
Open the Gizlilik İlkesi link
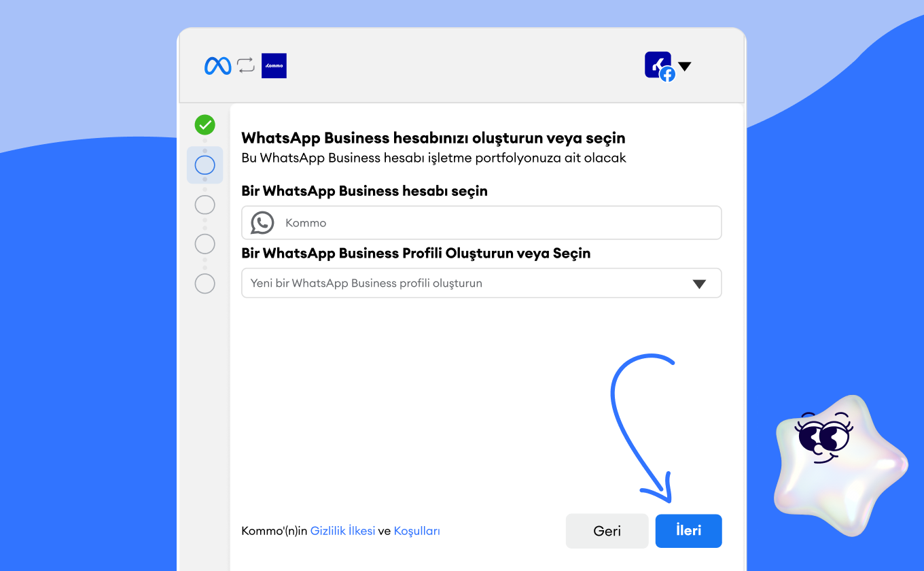tap(342, 531)
